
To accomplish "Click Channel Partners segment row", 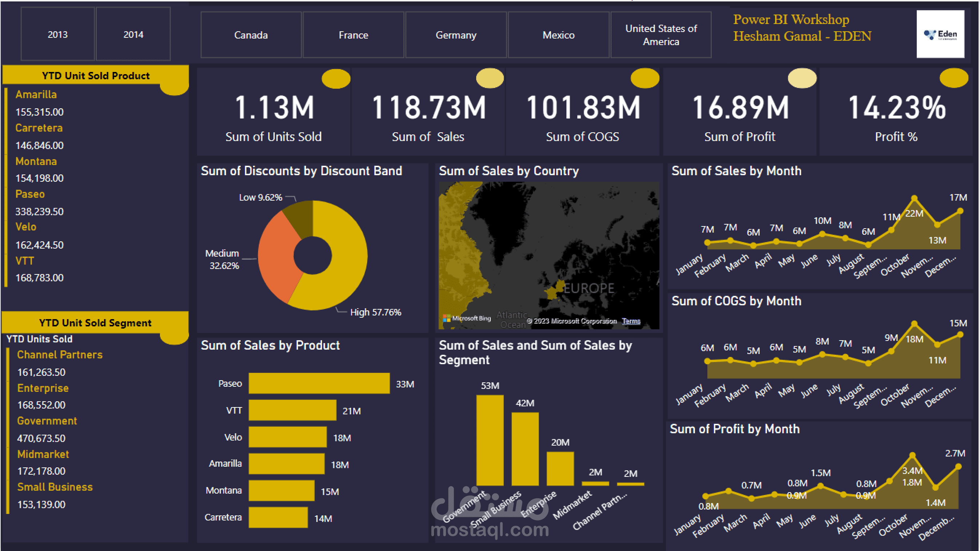I will [60, 355].
